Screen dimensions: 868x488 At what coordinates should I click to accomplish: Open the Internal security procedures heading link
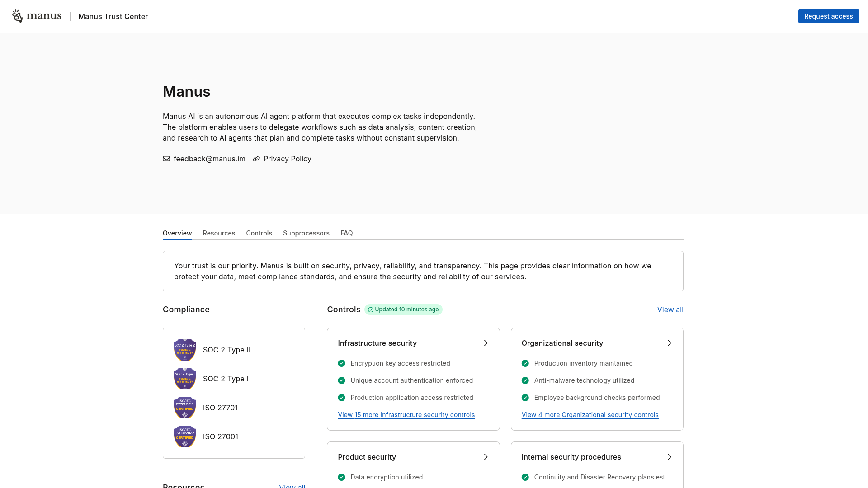pyautogui.click(x=571, y=457)
